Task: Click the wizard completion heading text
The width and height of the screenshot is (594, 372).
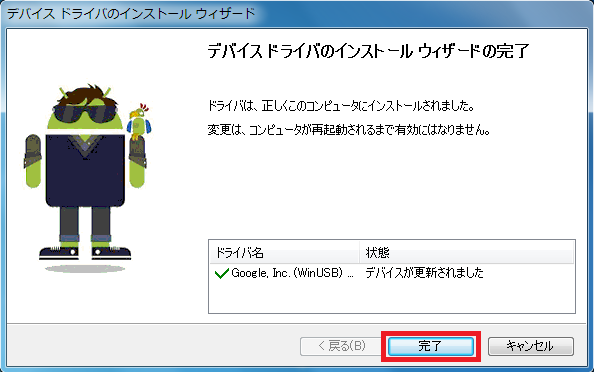Action: 368,51
